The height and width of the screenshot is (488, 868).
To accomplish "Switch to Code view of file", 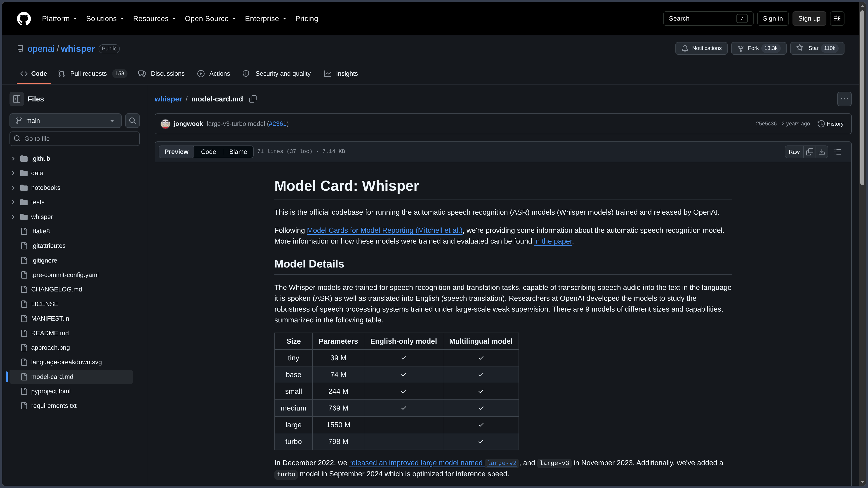I will (208, 152).
